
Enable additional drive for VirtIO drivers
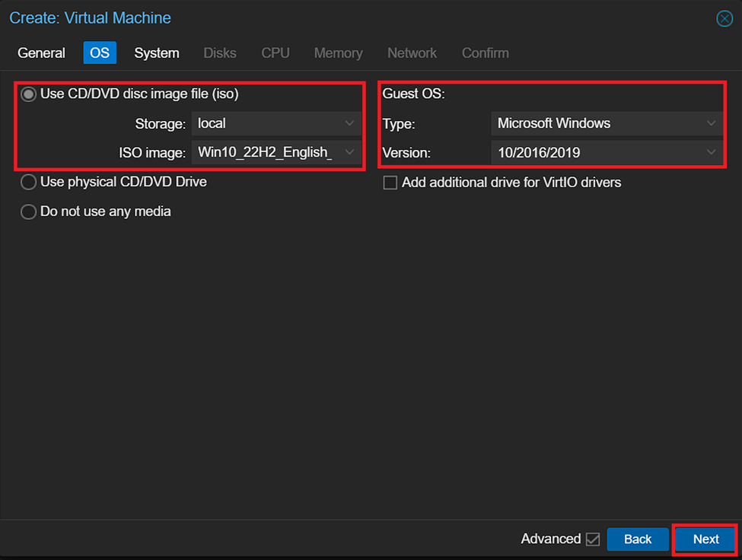[x=390, y=183]
